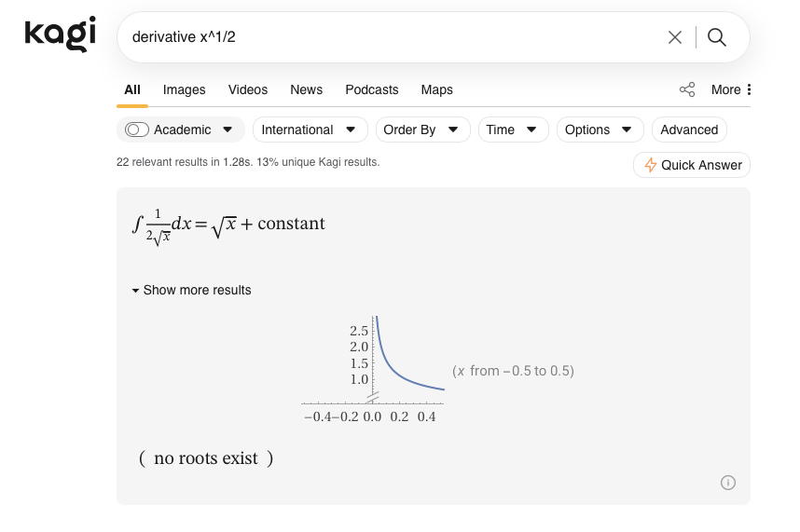The image size is (800, 532).
Task: Click the info icon in the answer card
Action: (727, 483)
